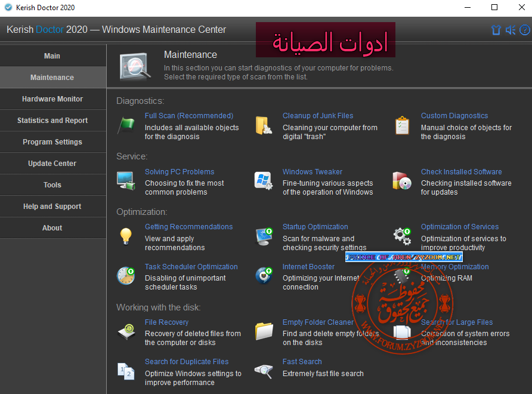532x394 pixels.
Task: Open the Tools sidebar section
Action: (x=53, y=185)
